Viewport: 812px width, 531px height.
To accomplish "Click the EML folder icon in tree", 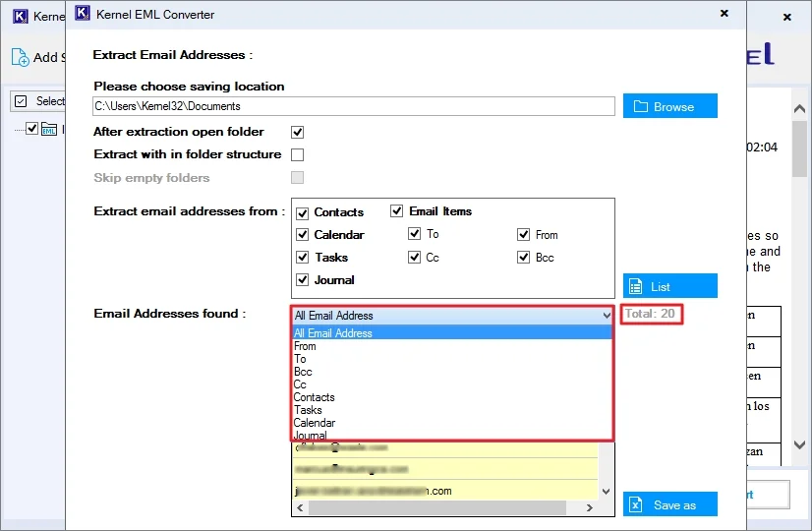I will [x=49, y=129].
